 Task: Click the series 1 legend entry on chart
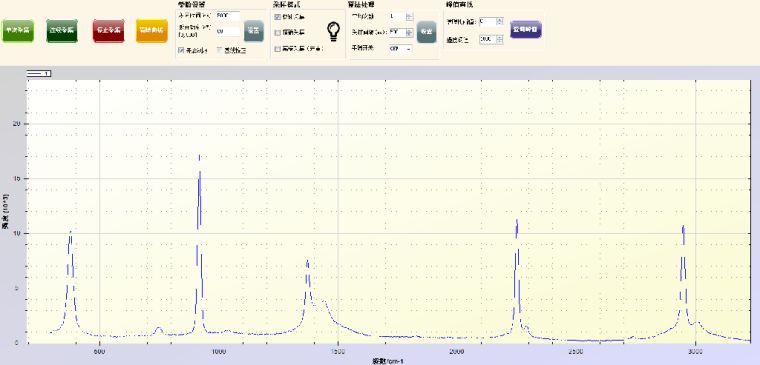point(39,73)
